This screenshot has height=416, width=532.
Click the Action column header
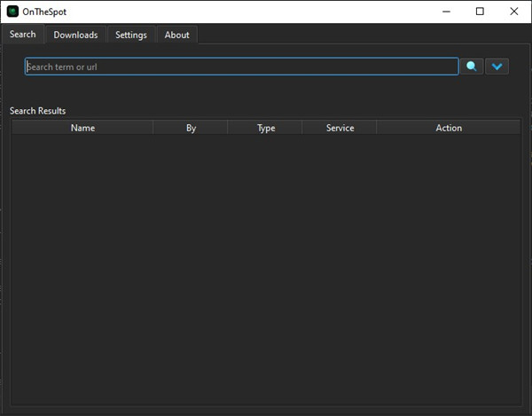pyautogui.click(x=449, y=128)
